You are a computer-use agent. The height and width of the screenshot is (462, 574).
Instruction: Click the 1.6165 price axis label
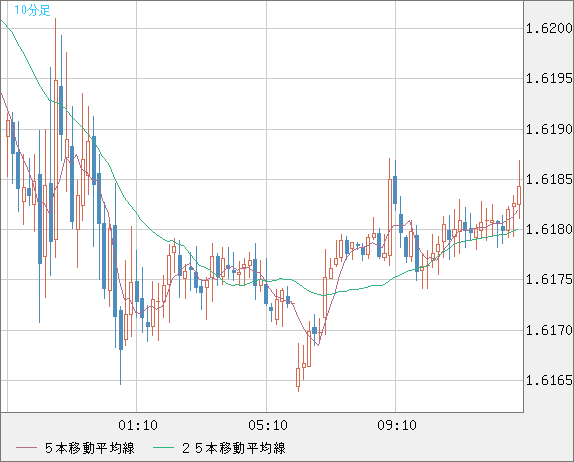click(x=549, y=381)
